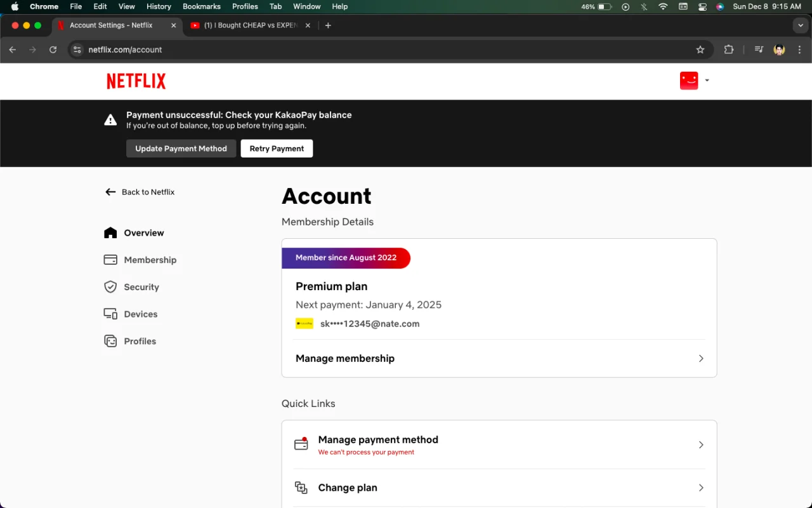
Task: Bookmark this page with star icon
Action: 700,50
